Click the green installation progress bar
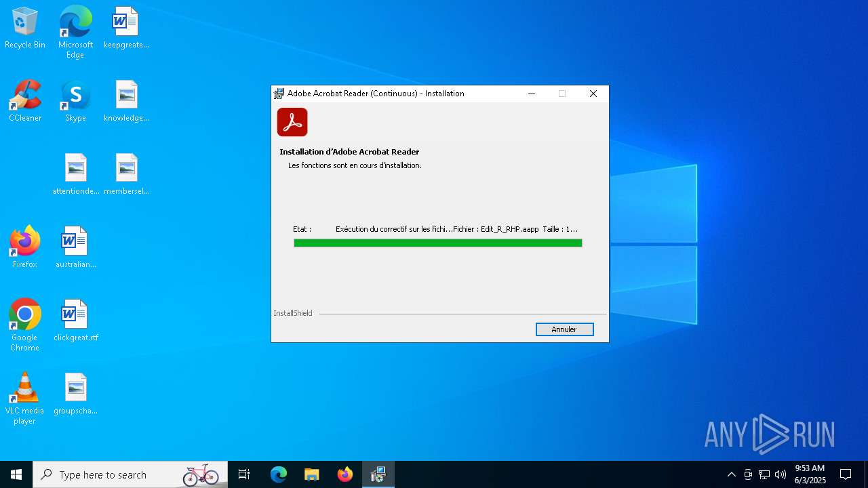The height and width of the screenshot is (488, 868). click(438, 243)
